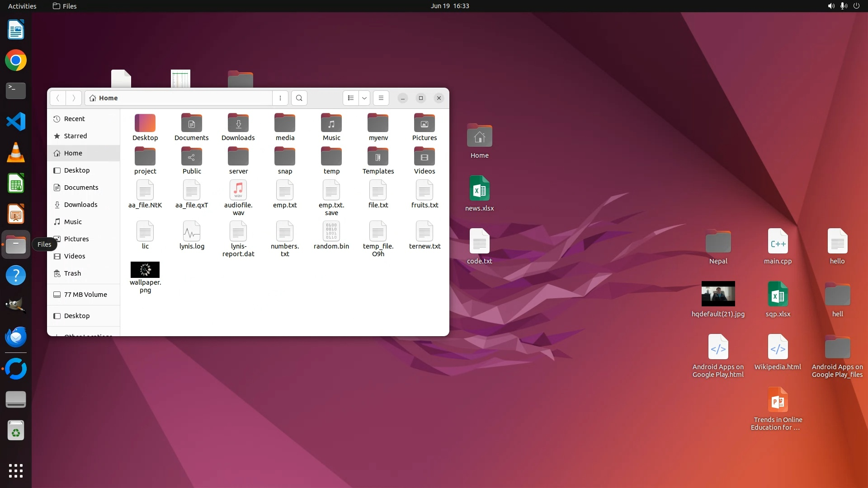This screenshot has height=488, width=868.
Task: Open the path bar three-dot menu
Action: click(x=280, y=98)
